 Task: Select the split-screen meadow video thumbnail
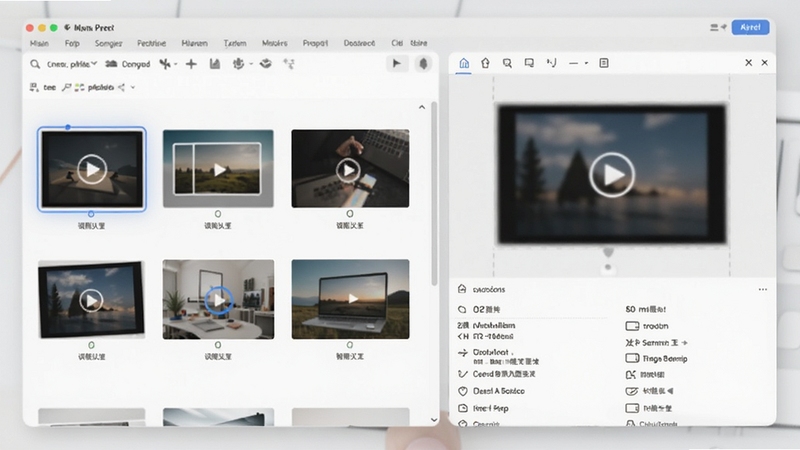click(x=218, y=169)
